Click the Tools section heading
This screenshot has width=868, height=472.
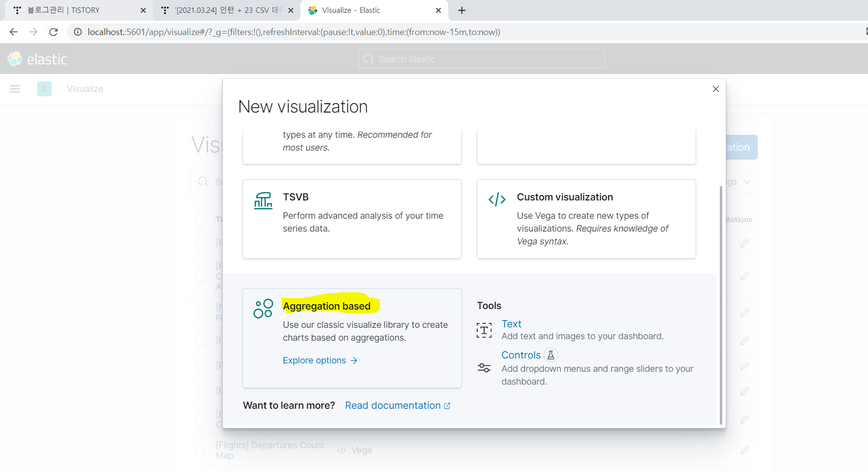pyautogui.click(x=489, y=306)
